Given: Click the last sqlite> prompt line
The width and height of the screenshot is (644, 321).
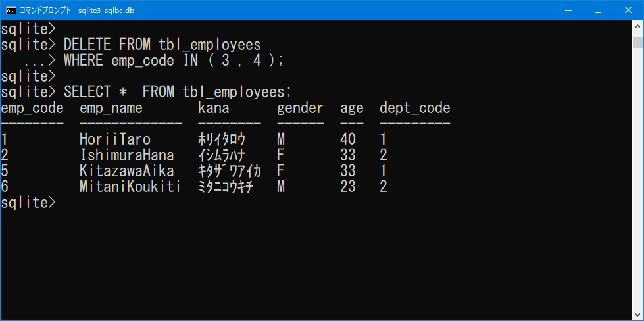Looking at the screenshot, I should pos(28,203).
